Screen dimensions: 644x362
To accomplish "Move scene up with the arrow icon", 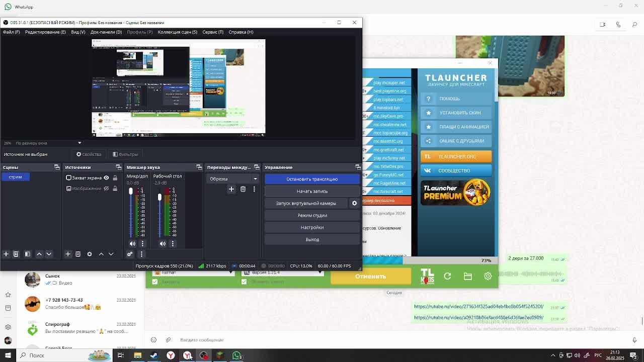I will (39, 254).
